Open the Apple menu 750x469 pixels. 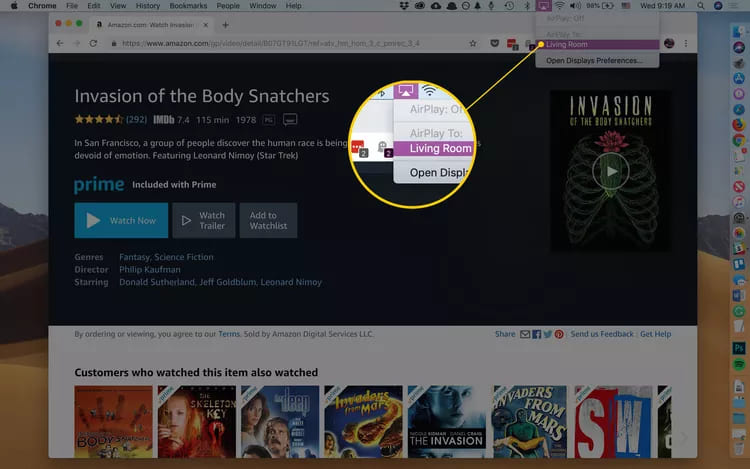(14, 6)
